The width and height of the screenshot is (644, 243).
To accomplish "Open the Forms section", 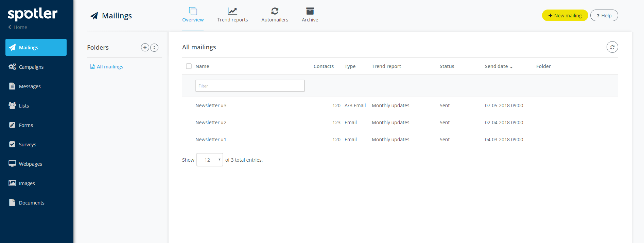I will (26, 125).
